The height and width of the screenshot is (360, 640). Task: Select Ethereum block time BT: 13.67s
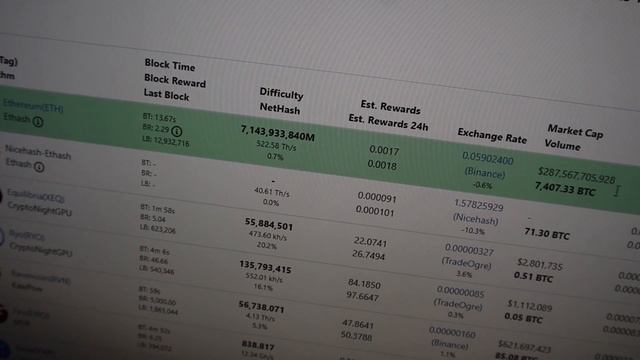point(159,118)
